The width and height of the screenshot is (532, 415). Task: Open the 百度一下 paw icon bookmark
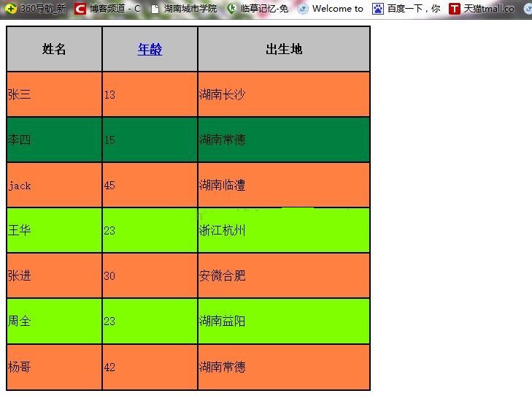pyautogui.click(x=377, y=9)
